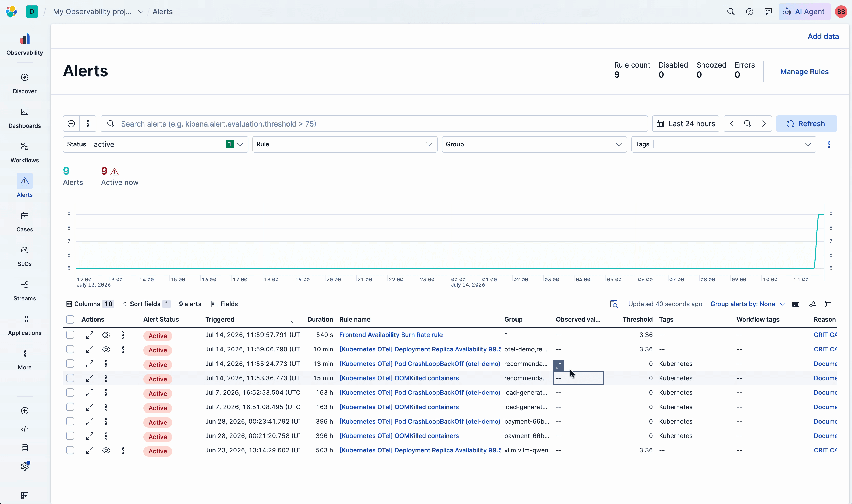The height and width of the screenshot is (504, 852).
Task: Open saved query options menu
Action: tap(88, 124)
